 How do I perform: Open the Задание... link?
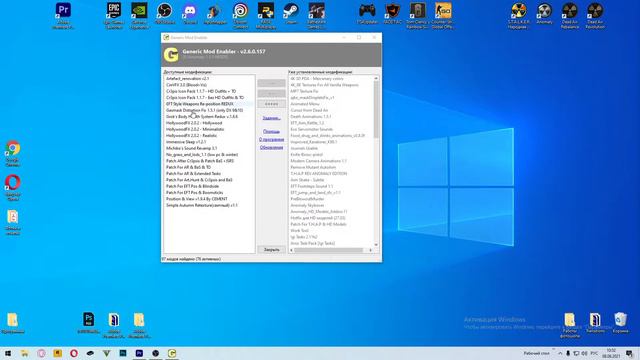(271, 118)
